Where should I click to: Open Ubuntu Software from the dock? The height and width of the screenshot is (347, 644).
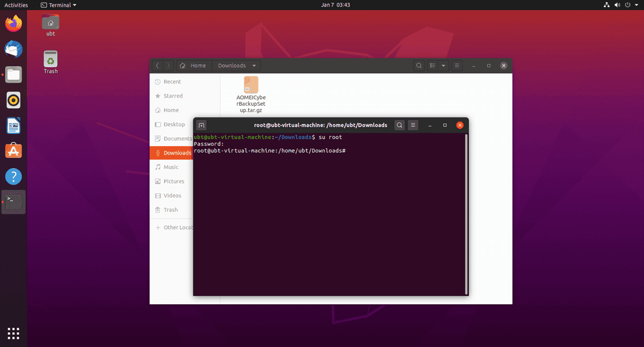coord(13,151)
